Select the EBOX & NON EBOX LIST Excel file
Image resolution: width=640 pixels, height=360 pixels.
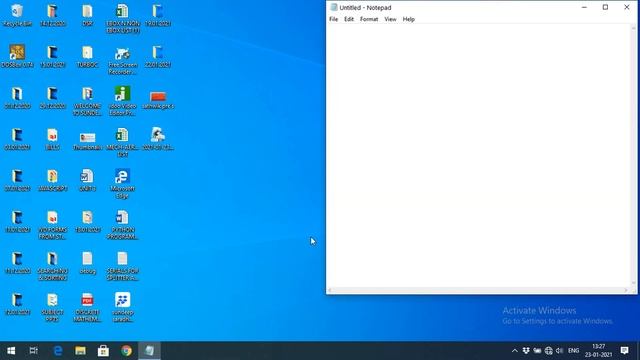(x=122, y=19)
